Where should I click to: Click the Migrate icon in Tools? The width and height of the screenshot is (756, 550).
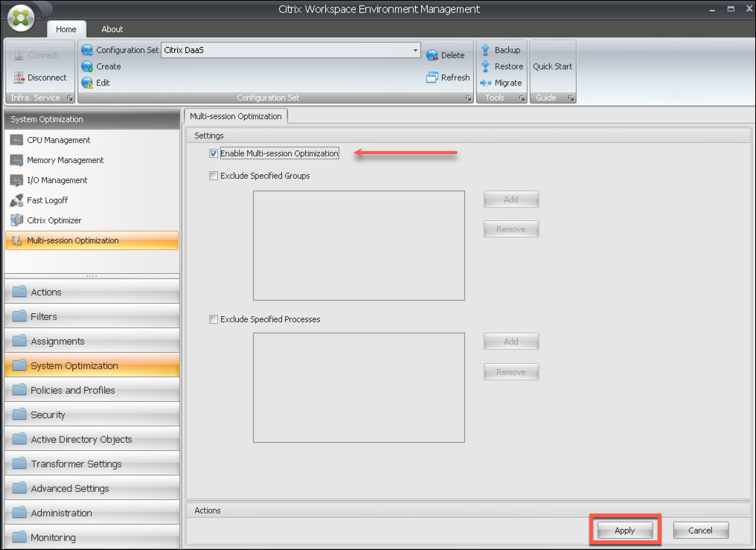click(x=486, y=83)
